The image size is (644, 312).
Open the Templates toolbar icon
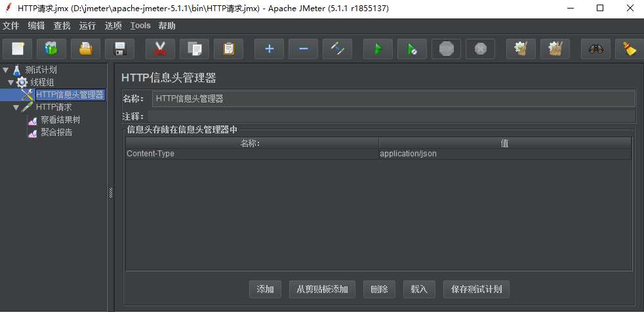click(51, 49)
